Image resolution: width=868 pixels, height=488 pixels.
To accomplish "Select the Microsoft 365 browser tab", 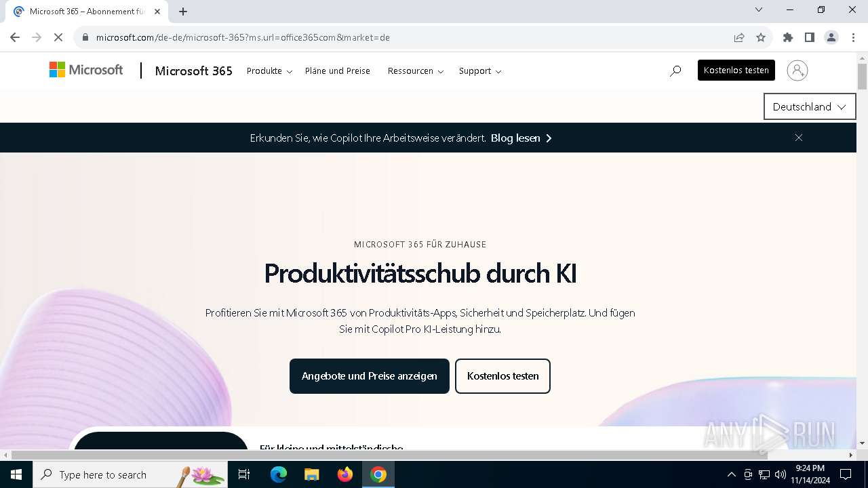I will (87, 12).
